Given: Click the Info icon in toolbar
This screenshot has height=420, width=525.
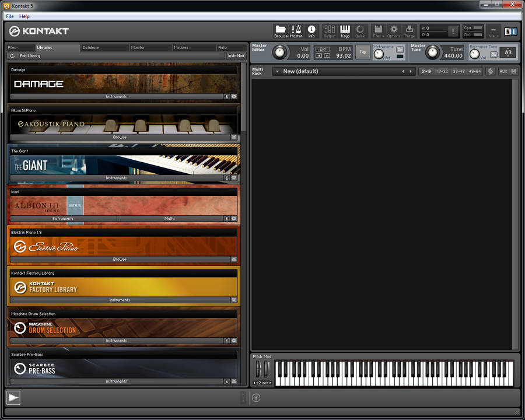Looking at the screenshot, I should (311, 30).
